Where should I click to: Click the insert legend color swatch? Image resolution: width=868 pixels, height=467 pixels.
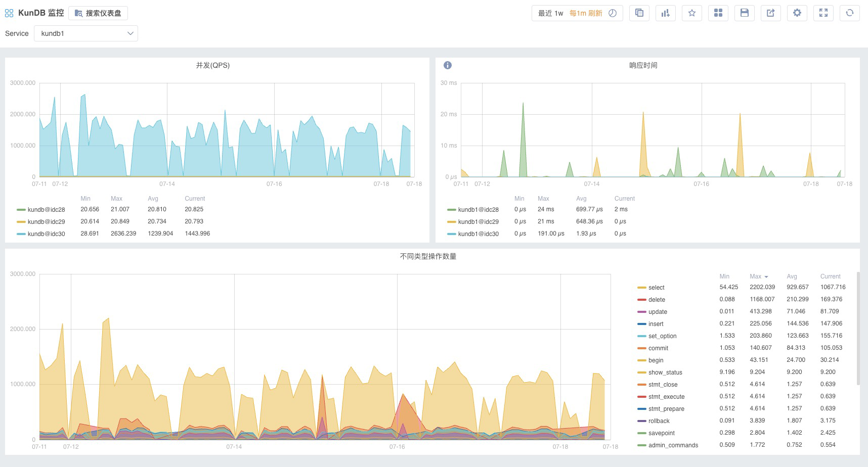pos(642,324)
